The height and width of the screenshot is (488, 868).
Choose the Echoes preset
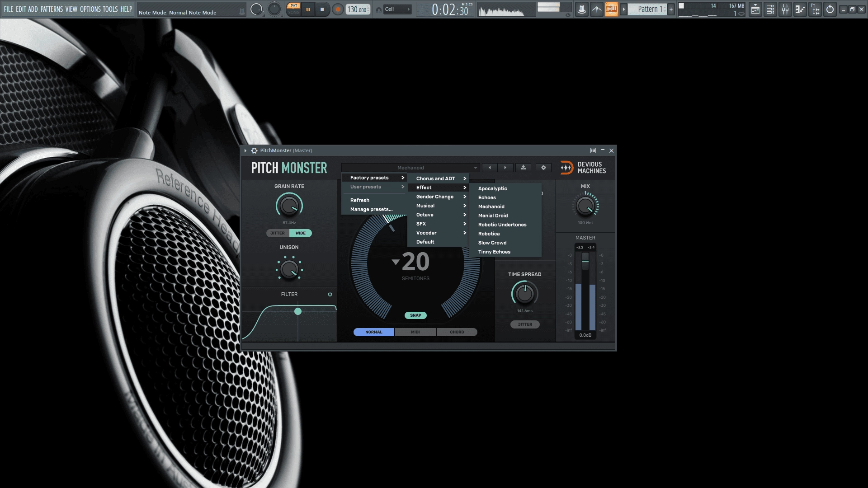point(506,198)
